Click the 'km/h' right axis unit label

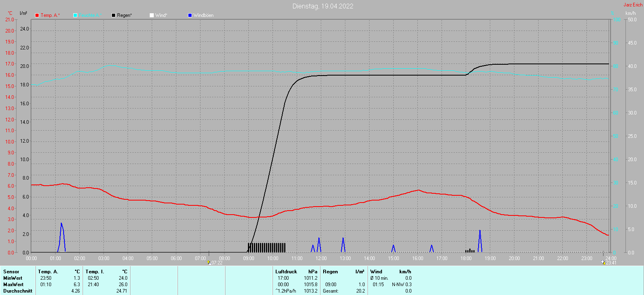631,13
